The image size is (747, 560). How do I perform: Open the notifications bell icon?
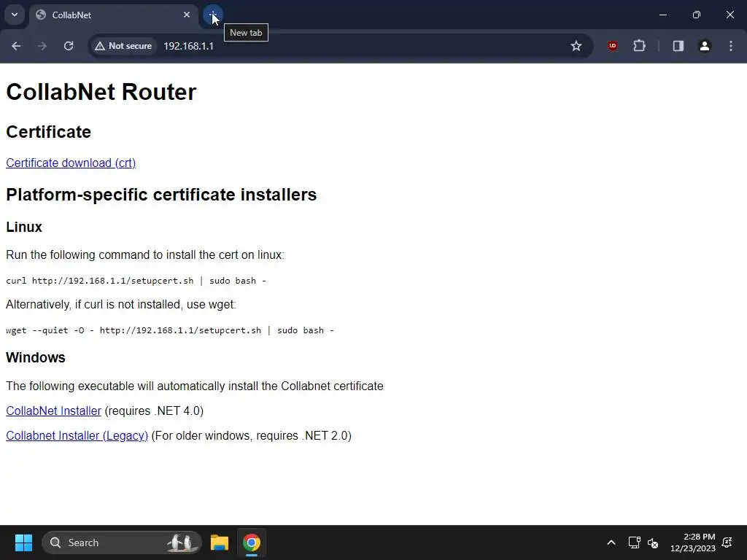727,542
